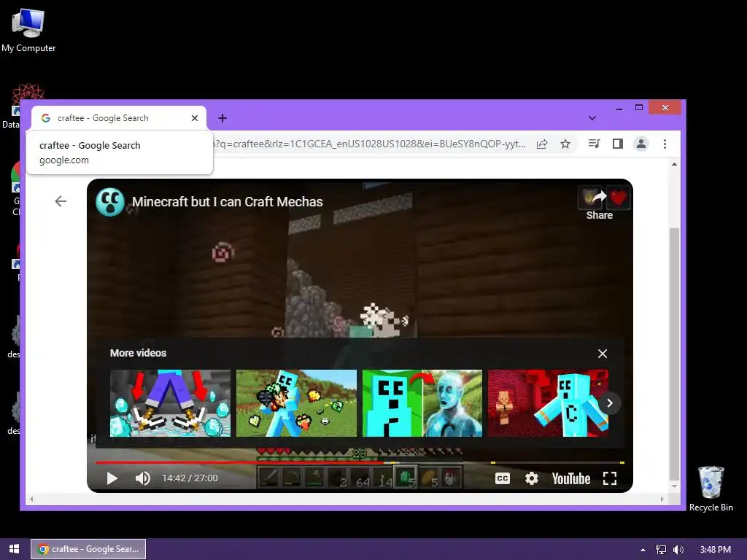Share this page from the address bar

coord(542,144)
